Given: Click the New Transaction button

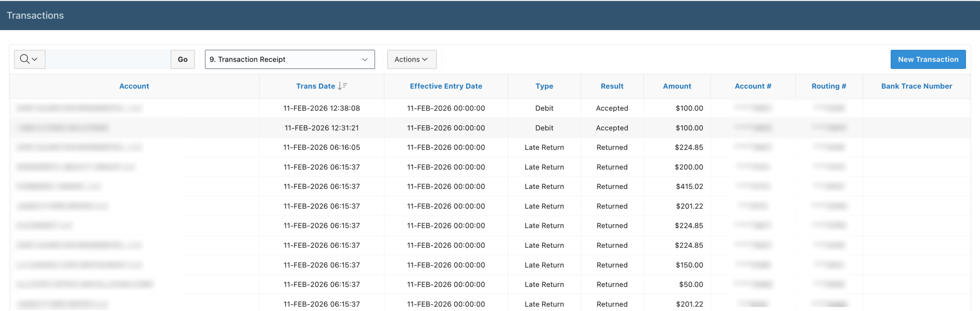Looking at the screenshot, I should point(928,59).
